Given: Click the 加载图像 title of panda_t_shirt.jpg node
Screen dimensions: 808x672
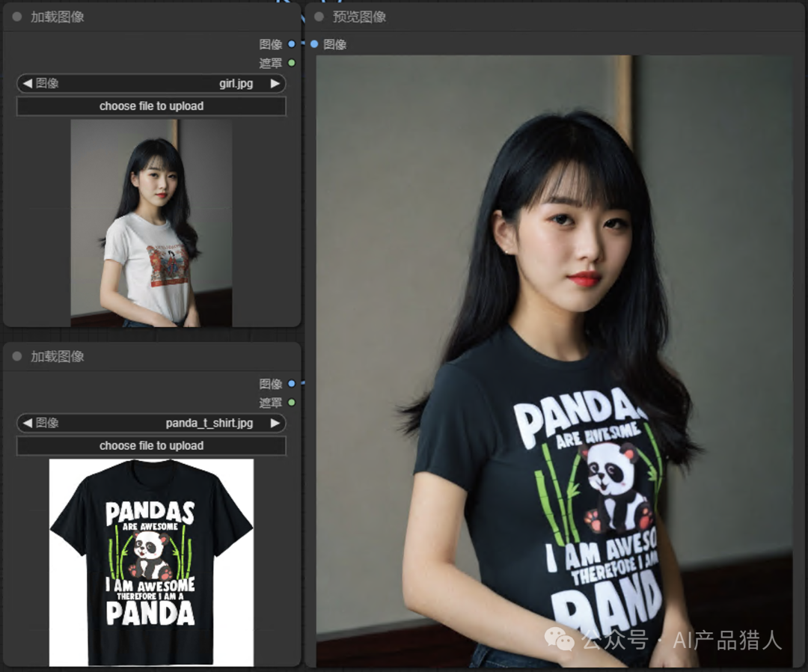Looking at the screenshot, I should (x=57, y=356).
